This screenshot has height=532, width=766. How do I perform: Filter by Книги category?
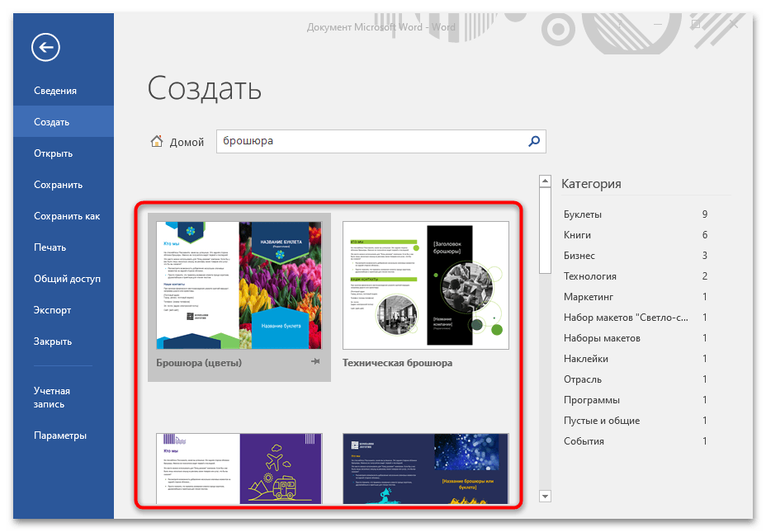[577, 235]
